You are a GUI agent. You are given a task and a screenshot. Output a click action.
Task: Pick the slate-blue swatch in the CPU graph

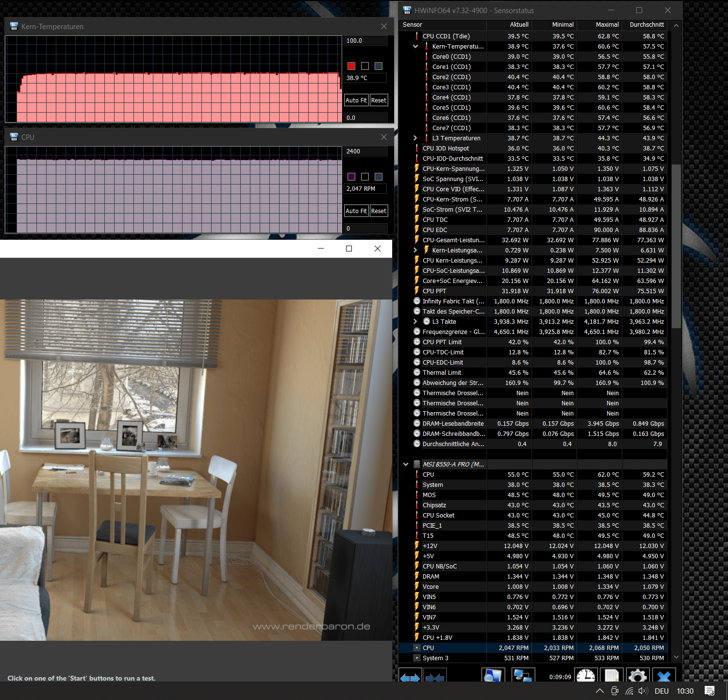point(379,177)
